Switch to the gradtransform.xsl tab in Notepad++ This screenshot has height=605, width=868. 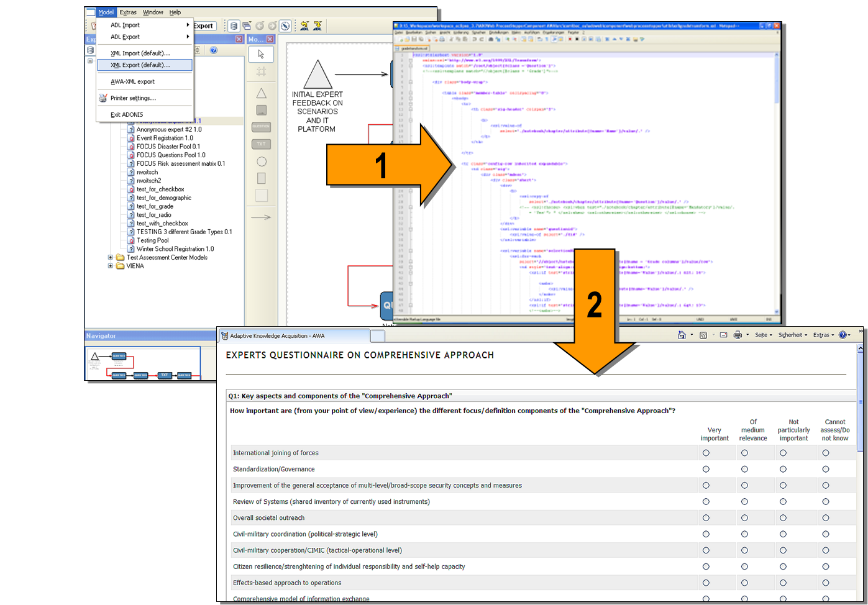point(414,48)
